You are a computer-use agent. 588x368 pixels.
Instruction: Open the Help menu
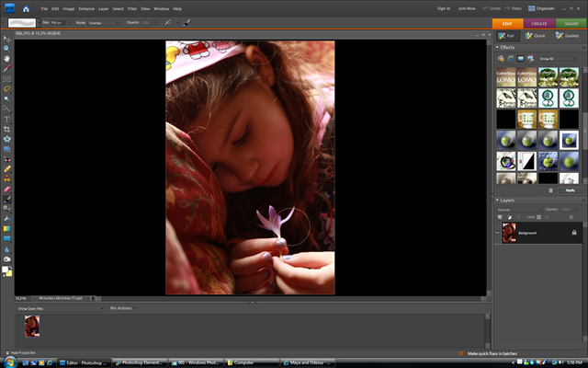[x=177, y=8]
